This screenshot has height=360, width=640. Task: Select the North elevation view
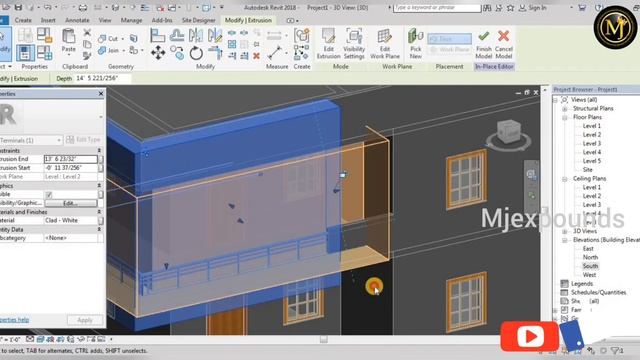tap(590, 258)
